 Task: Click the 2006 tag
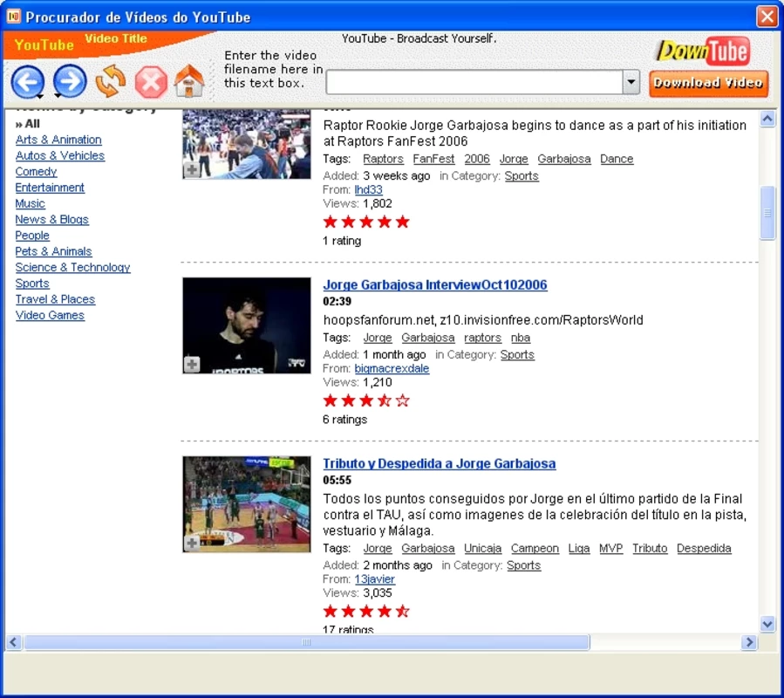click(477, 159)
